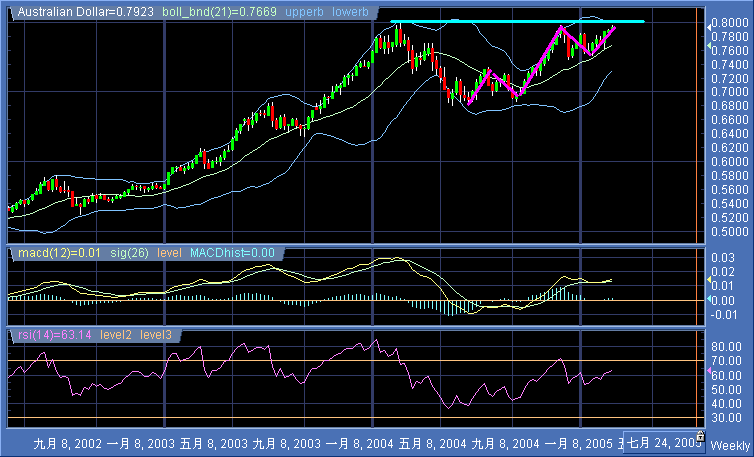Click the 九月 8, 2002 date axis label
Image resolution: width=754 pixels, height=457 pixels.
[67, 442]
